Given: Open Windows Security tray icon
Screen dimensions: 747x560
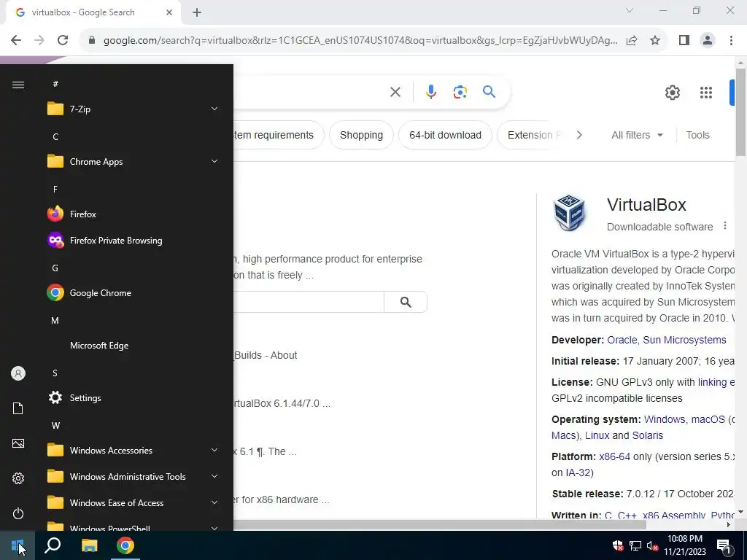Looking at the screenshot, I should (618, 545).
